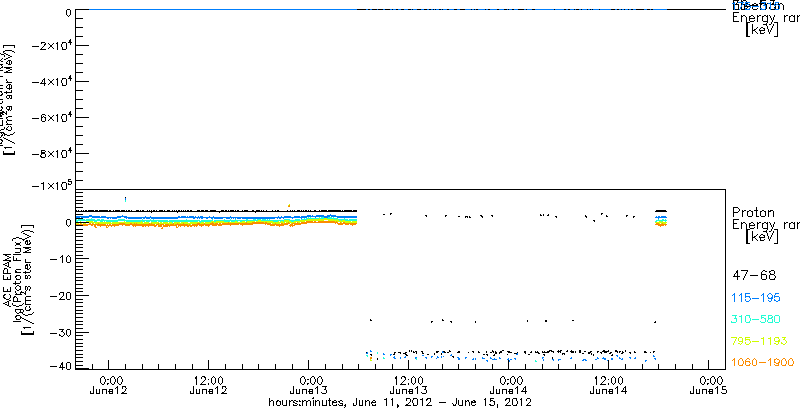Click the −4×10⁴ tick label in upper panel
Viewport: 800px width, 410px height.
click(51, 82)
